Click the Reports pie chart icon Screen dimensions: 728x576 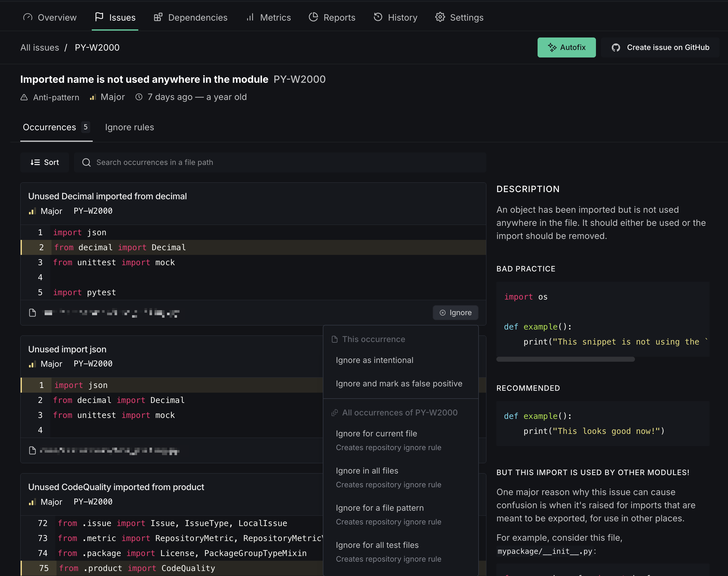click(x=313, y=17)
